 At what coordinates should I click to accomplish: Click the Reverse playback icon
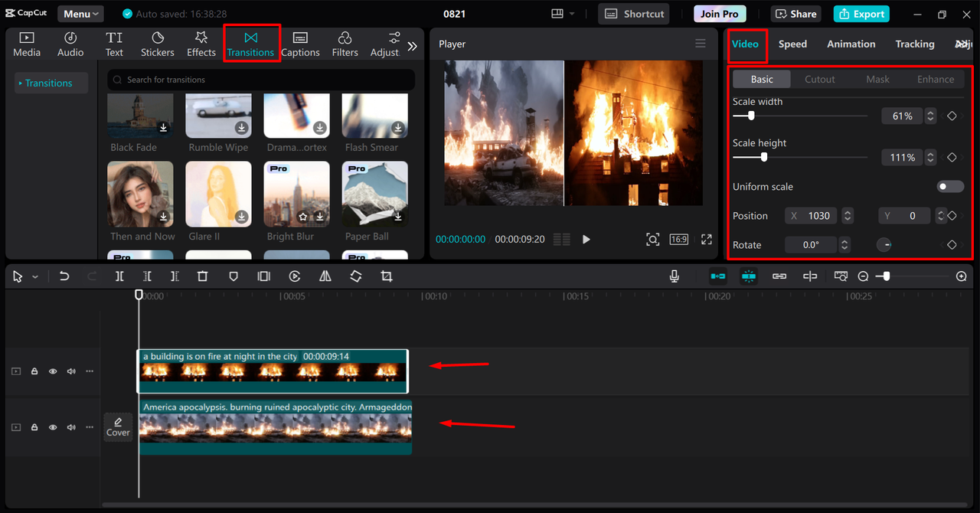tap(295, 276)
